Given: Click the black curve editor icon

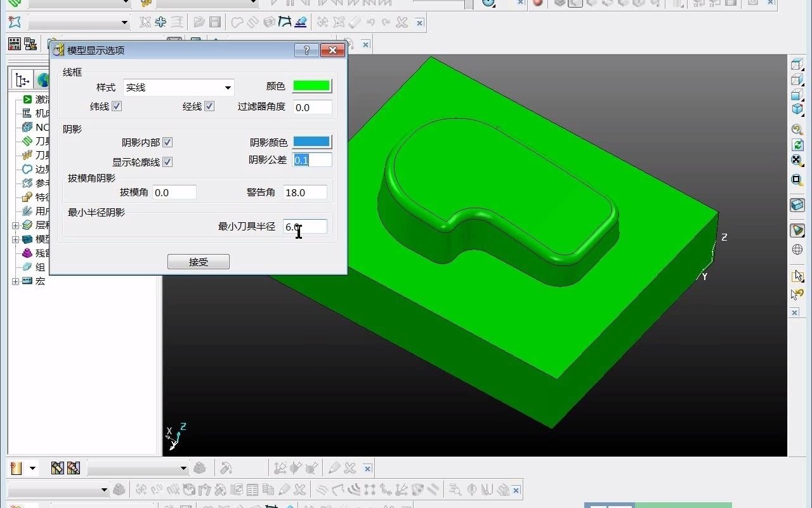Looking at the screenshot, I should click(x=285, y=23).
